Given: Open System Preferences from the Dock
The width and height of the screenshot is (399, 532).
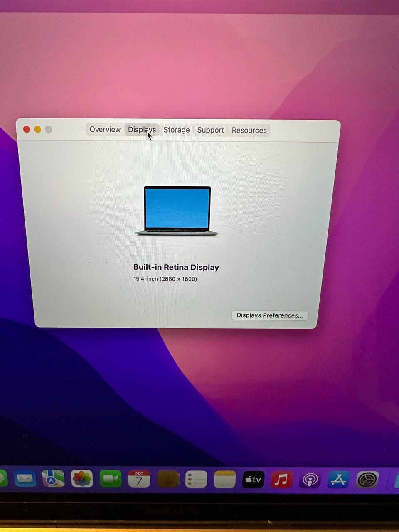Looking at the screenshot, I should pyautogui.click(x=367, y=480).
